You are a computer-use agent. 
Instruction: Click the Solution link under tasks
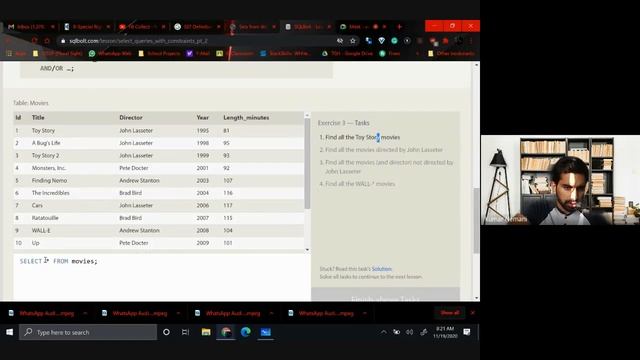382,269
